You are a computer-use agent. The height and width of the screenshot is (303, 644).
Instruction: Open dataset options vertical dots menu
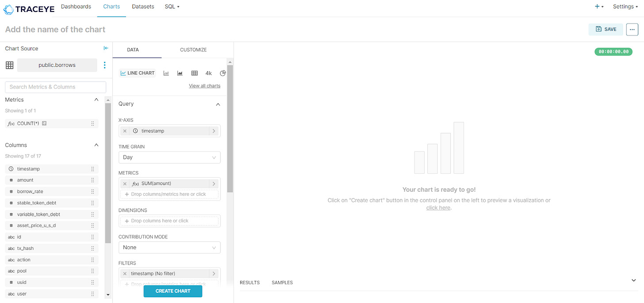(105, 65)
